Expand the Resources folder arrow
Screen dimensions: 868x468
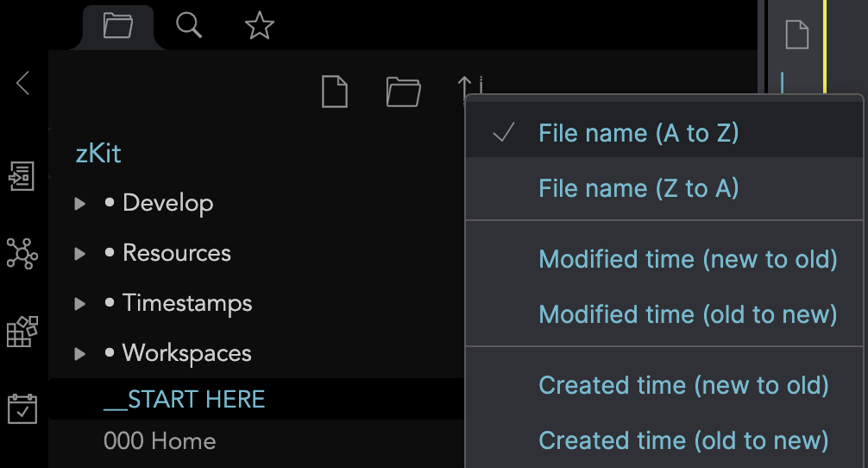pos(80,254)
